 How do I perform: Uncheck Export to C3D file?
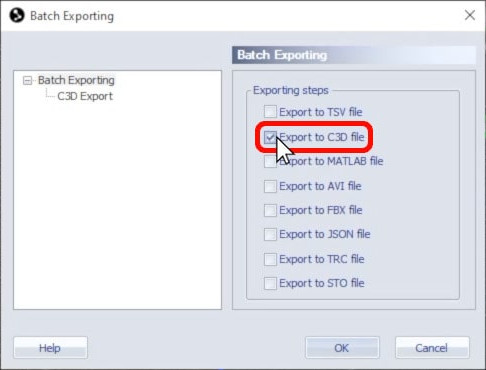point(270,137)
